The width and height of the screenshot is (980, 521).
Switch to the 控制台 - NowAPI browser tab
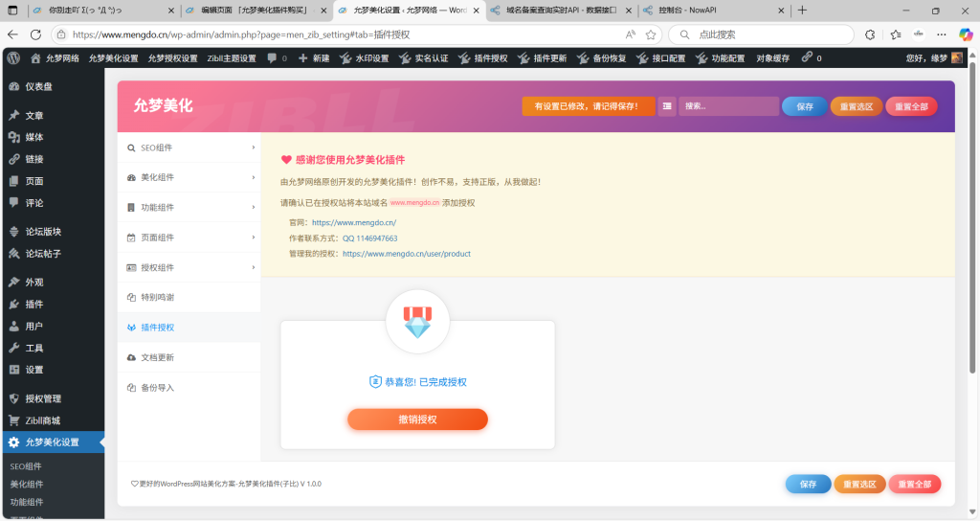pyautogui.click(x=714, y=10)
